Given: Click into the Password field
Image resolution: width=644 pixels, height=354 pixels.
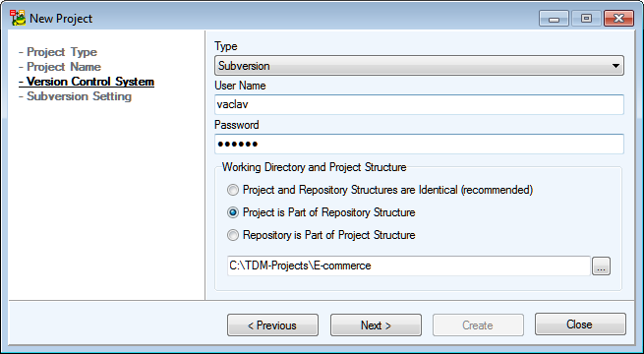Looking at the screenshot, I should (419, 145).
